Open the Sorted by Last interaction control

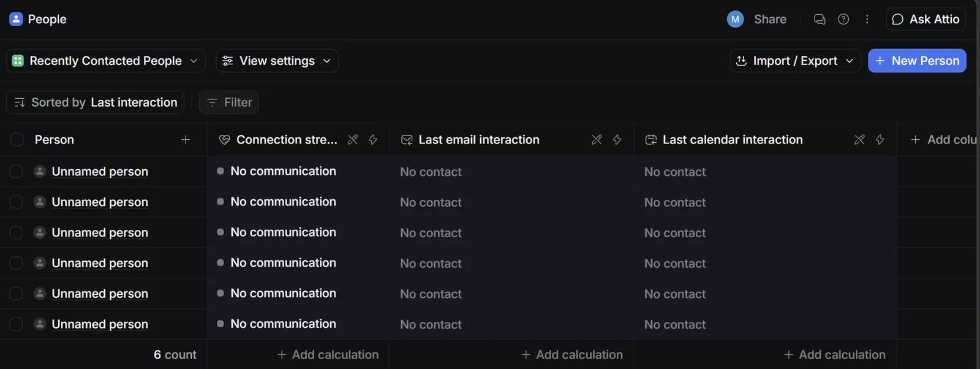pos(95,102)
